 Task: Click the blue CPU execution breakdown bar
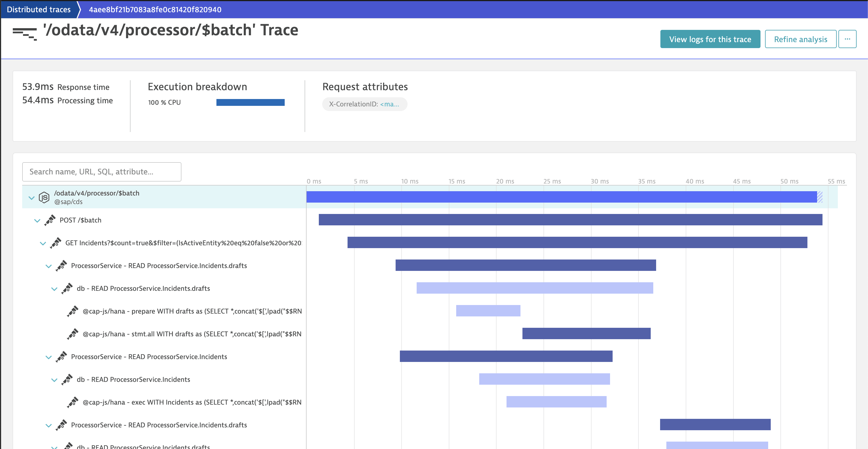coord(250,102)
